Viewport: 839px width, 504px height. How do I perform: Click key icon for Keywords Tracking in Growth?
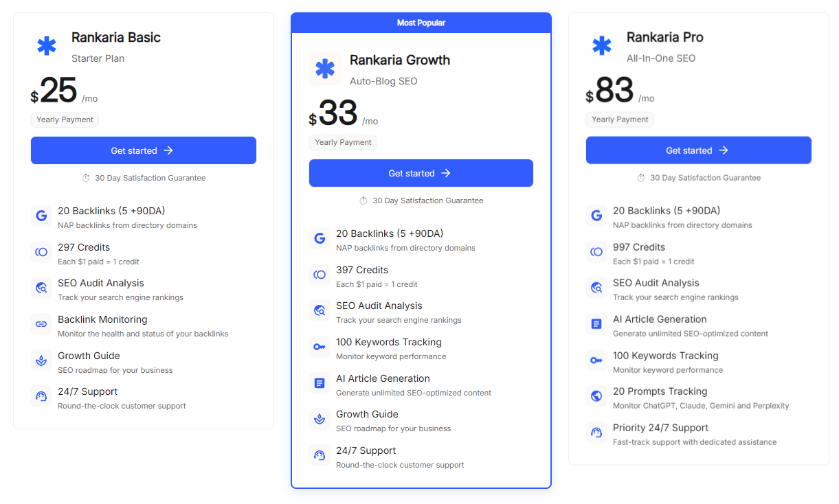[x=320, y=347]
